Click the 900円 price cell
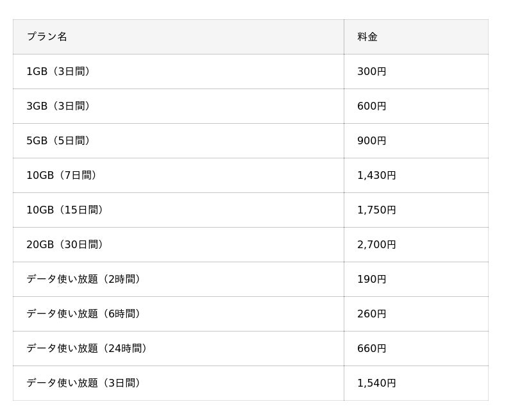The width and height of the screenshot is (513, 420). point(372,140)
